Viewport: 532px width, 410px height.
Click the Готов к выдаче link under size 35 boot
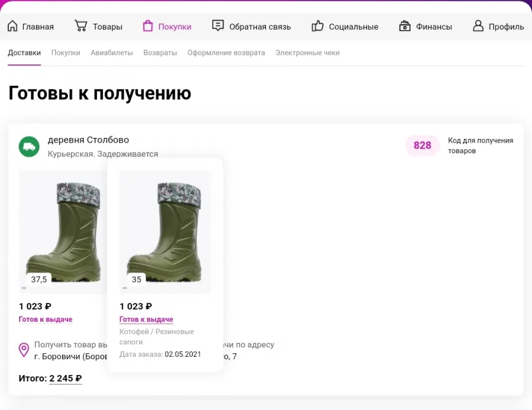pos(146,319)
